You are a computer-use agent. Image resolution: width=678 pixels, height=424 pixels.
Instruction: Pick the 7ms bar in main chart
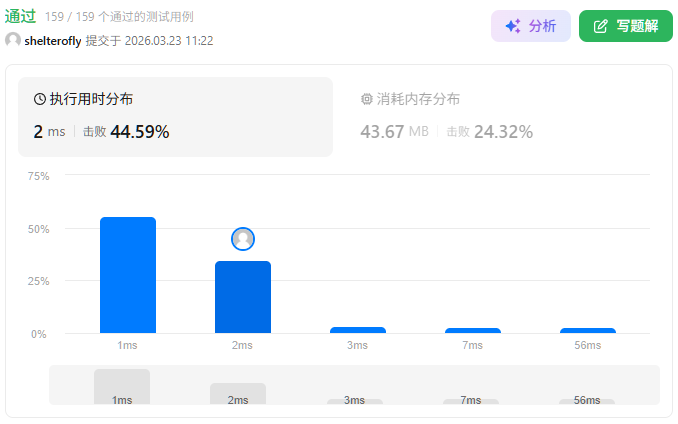473,330
